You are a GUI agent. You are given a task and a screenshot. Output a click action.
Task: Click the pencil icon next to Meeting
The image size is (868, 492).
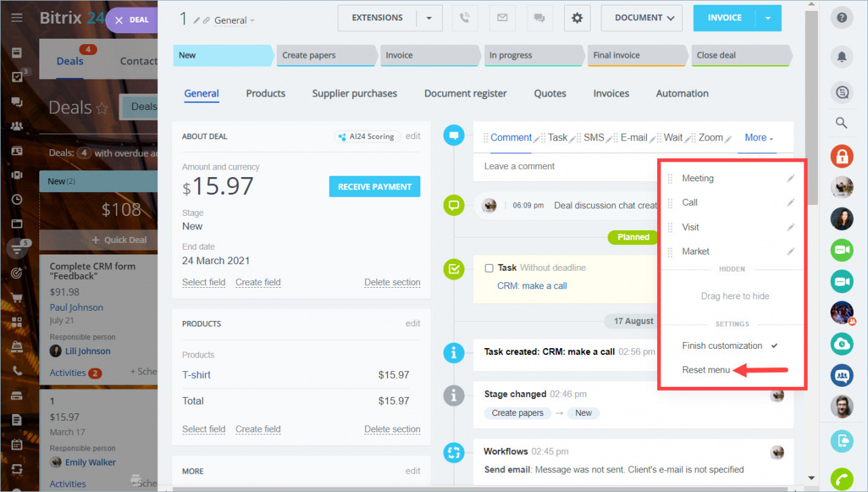click(791, 178)
